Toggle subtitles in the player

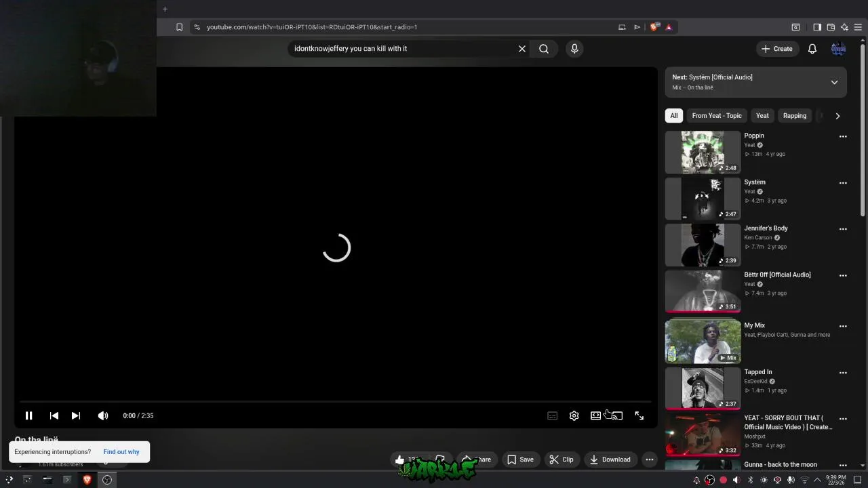553,415
